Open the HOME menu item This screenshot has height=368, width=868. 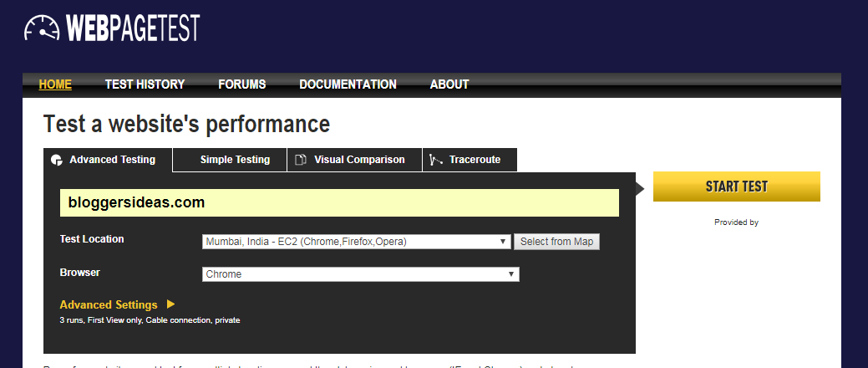[55, 84]
